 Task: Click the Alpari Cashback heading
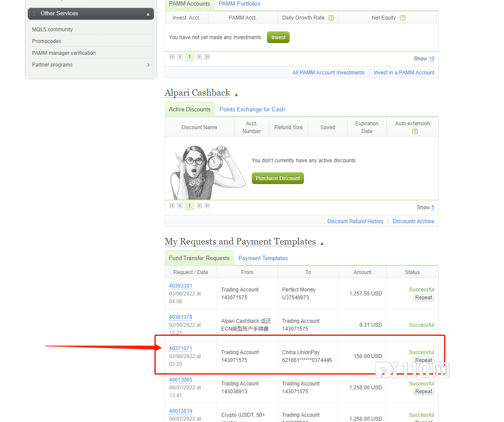tap(197, 93)
